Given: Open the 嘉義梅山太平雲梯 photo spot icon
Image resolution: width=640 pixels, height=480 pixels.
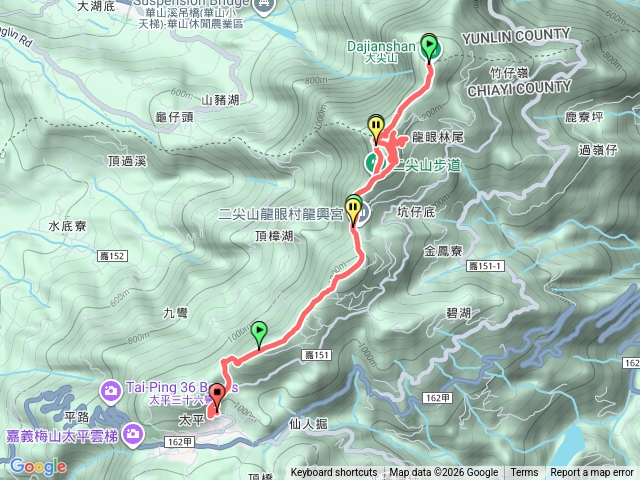Looking at the screenshot, I should point(134,434).
